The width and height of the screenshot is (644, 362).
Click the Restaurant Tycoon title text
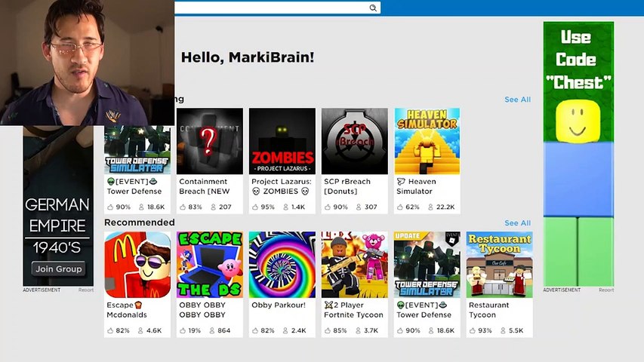coord(488,310)
